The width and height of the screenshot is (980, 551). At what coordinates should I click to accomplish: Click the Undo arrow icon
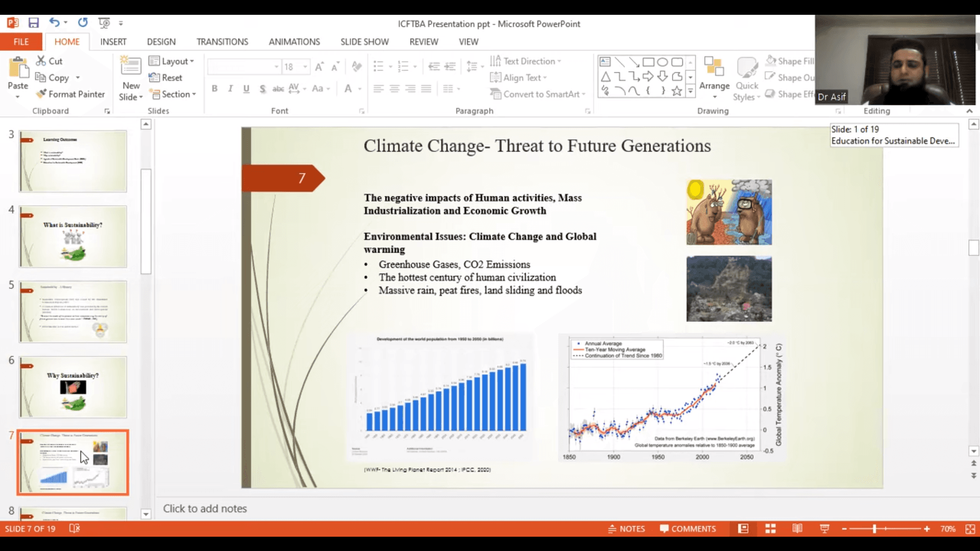[x=55, y=22]
